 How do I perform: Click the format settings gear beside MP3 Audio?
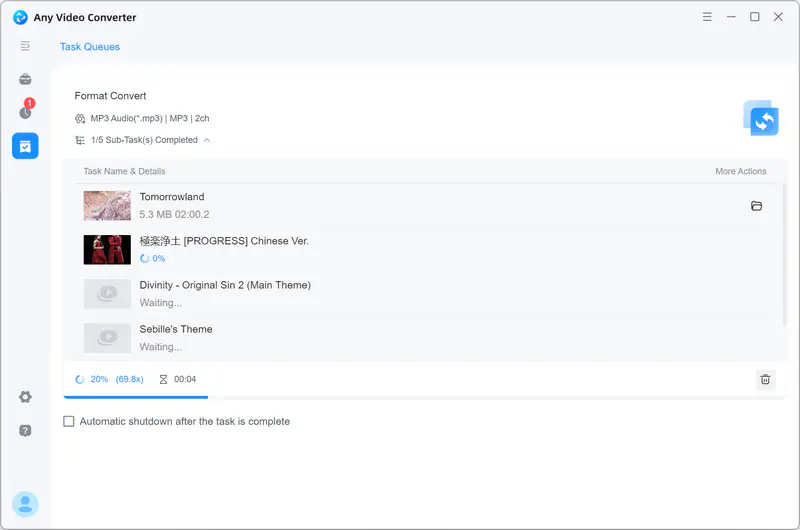click(x=80, y=118)
